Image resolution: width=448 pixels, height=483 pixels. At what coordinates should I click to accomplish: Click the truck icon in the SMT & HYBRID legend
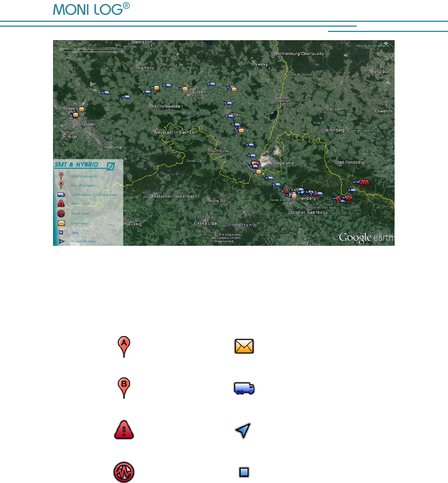tap(61, 195)
